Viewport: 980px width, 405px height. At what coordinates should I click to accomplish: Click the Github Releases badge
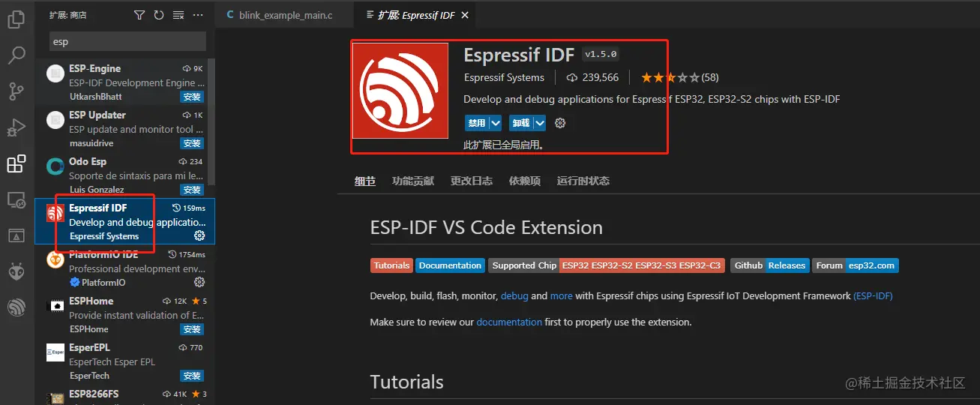click(769, 265)
